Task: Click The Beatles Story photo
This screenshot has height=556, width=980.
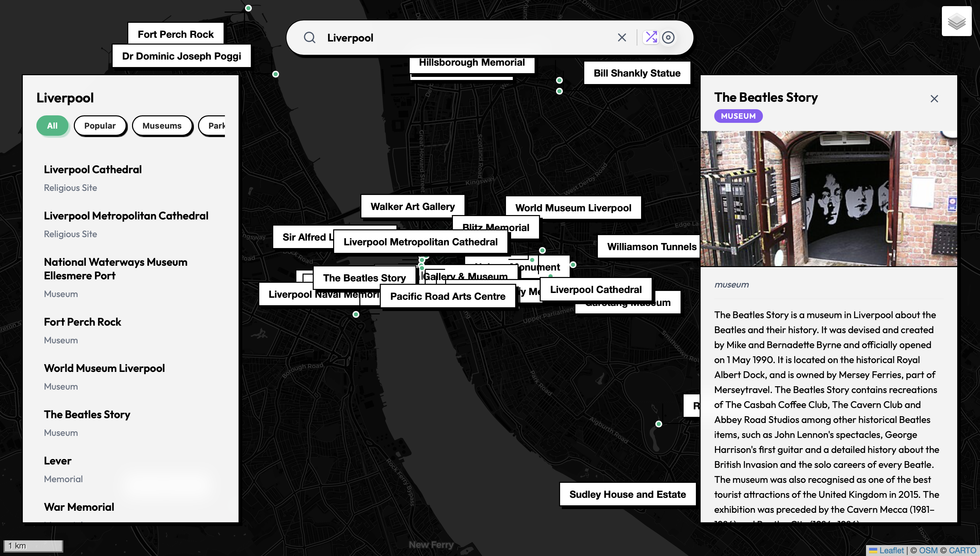Action: point(829,199)
